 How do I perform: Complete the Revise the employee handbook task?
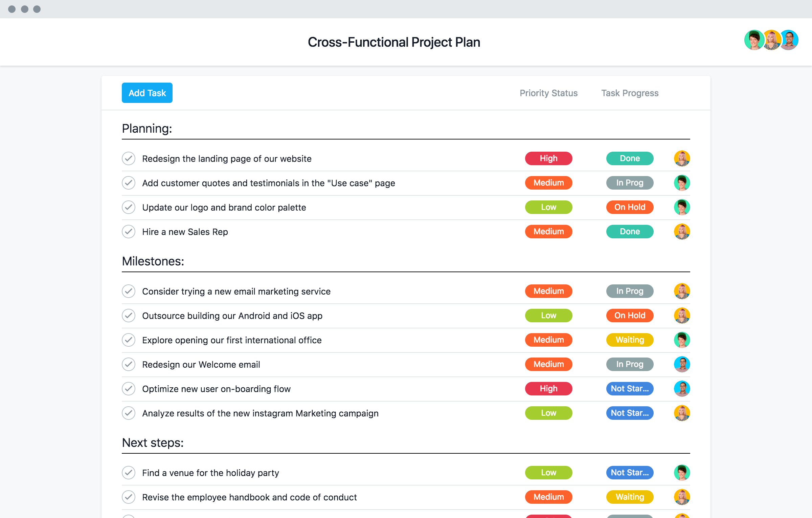(129, 497)
